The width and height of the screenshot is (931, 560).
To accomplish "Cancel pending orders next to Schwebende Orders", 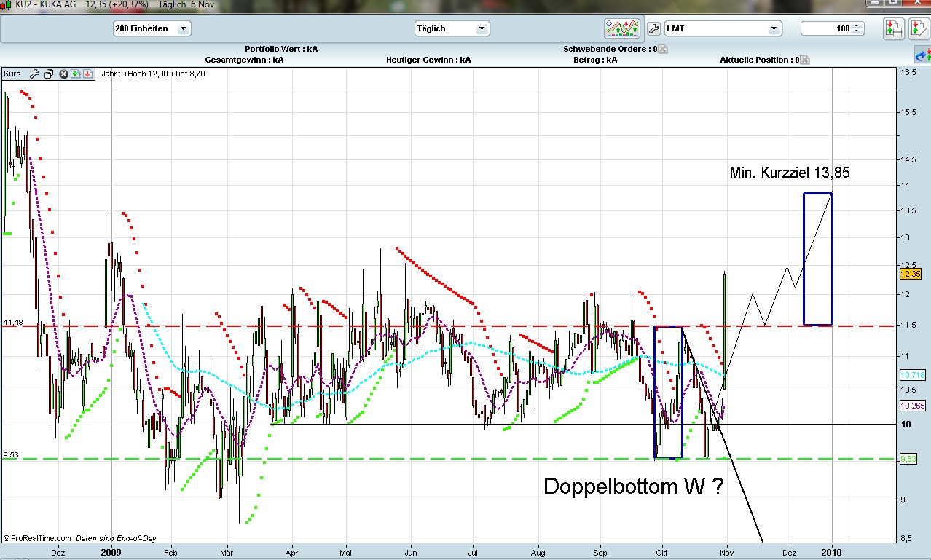I will point(663,50).
